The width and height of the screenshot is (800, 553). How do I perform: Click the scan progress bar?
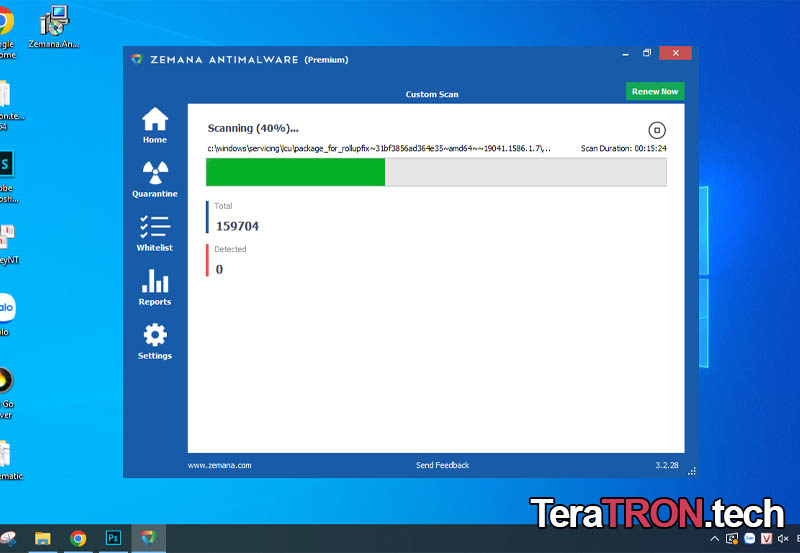coord(436,172)
